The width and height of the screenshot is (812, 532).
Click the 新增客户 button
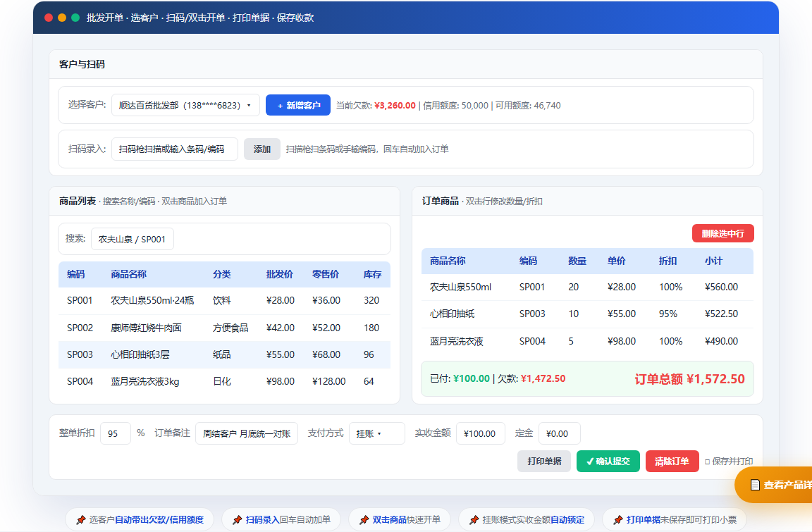[297, 105]
